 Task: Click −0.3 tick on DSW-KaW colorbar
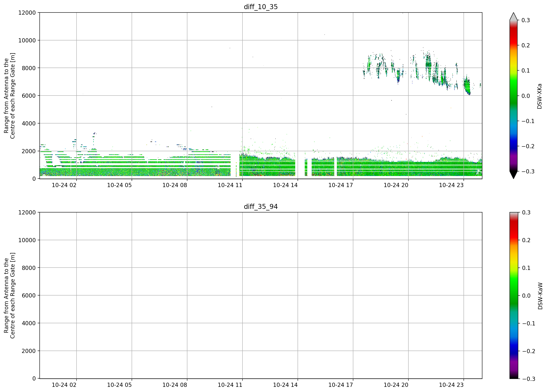528,379
